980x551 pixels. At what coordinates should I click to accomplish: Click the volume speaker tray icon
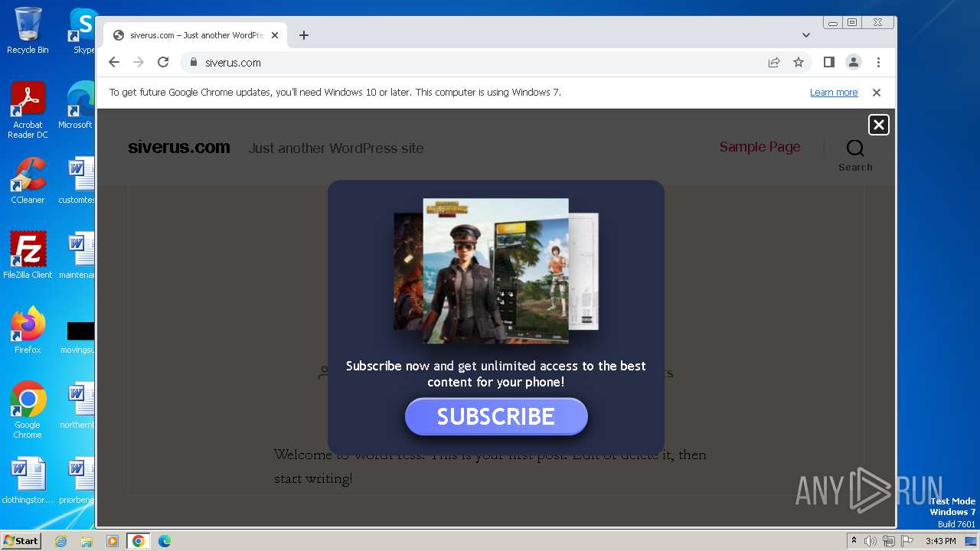pyautogui.click(x=871, y=541)
